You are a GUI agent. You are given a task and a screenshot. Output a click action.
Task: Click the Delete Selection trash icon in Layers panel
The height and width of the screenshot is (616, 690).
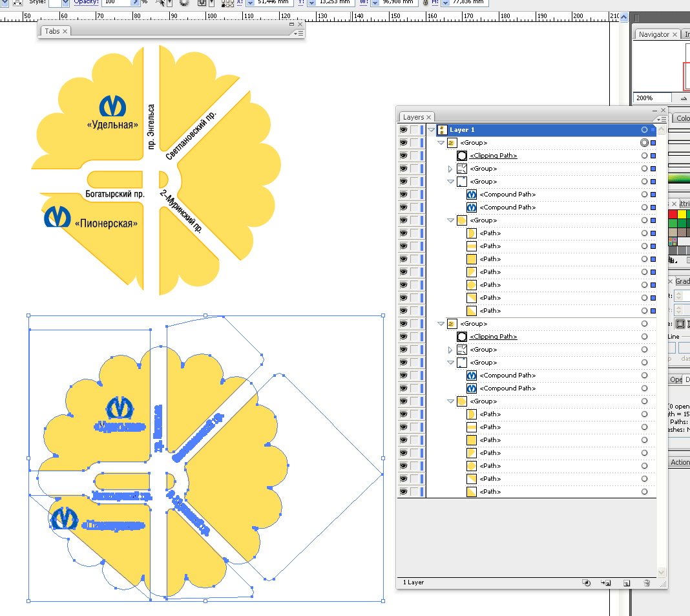(647, 582)
